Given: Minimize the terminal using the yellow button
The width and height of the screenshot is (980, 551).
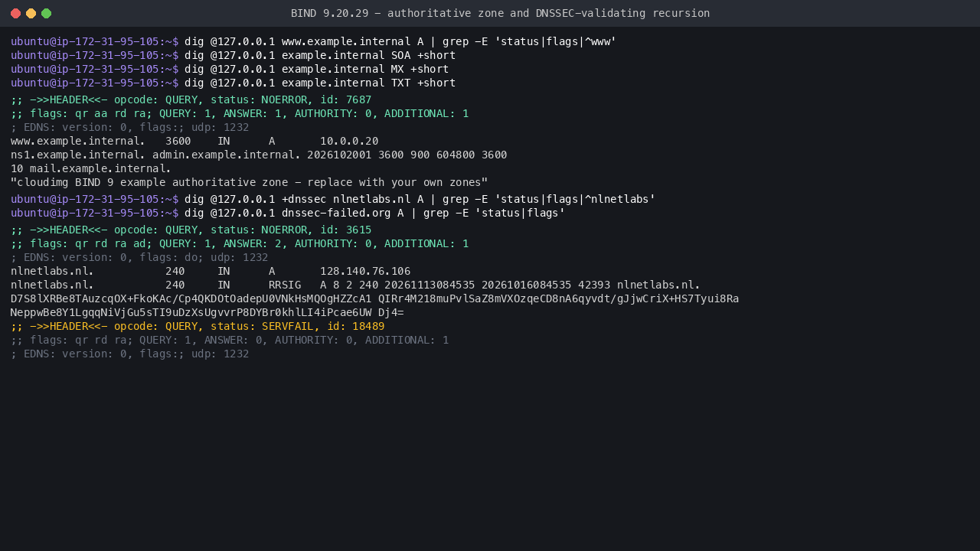Looking at the screenshot, I should pos(31,13).
